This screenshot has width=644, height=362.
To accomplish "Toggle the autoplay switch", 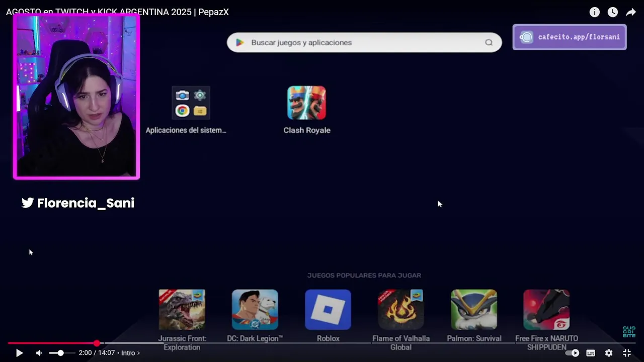I will pyautogui.click(x=573, y=353).
